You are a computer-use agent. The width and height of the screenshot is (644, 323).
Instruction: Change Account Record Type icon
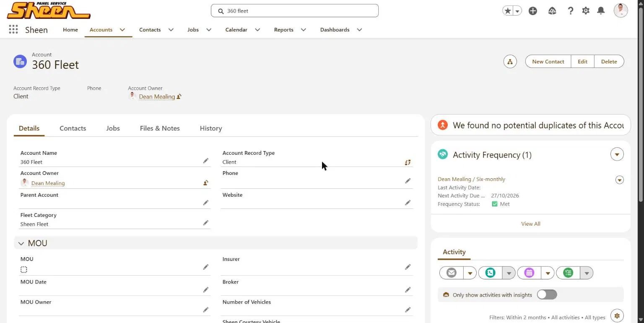[x=408, y=162]
